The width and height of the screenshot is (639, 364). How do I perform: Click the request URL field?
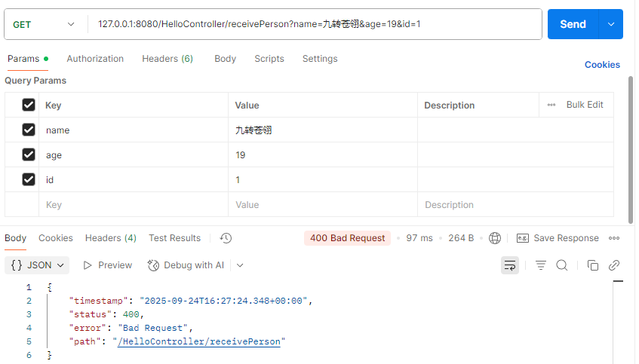click(x=314, y=24)
